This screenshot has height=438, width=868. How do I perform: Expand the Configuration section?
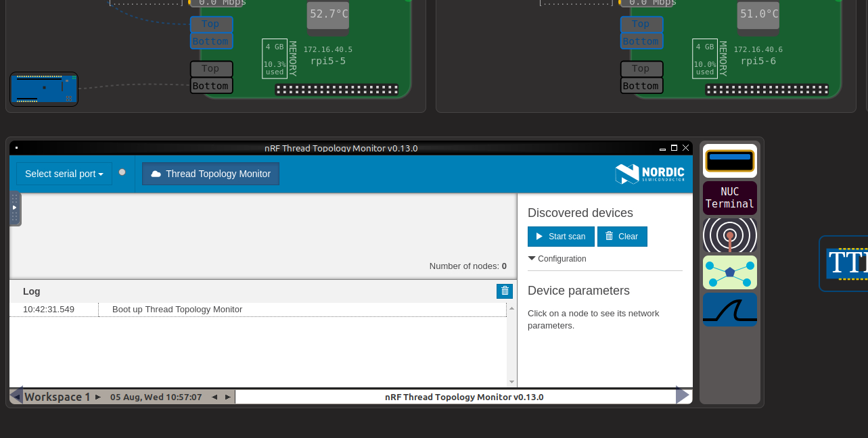557,259
